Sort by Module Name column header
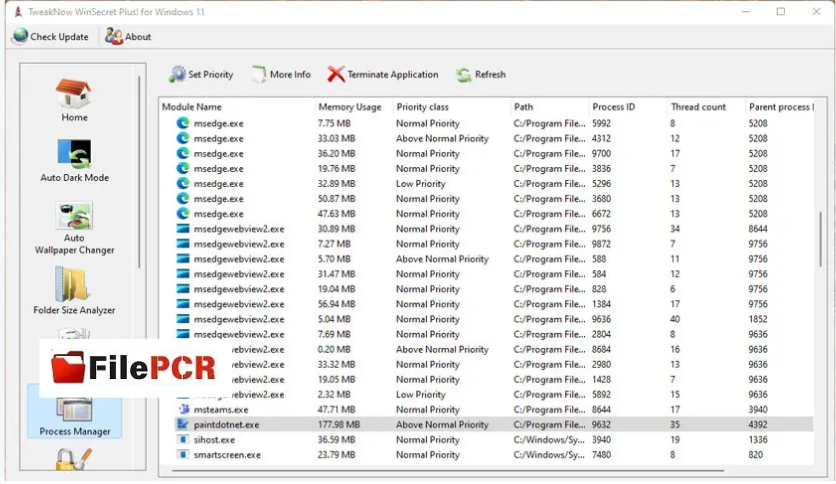 pyautogui.click(x=191, y=107)
